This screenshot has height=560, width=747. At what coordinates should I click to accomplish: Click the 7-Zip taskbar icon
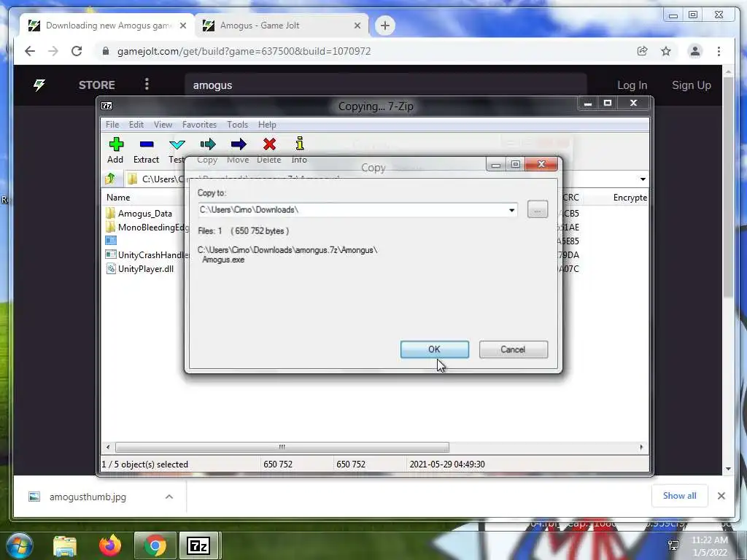tap(198, 545)
